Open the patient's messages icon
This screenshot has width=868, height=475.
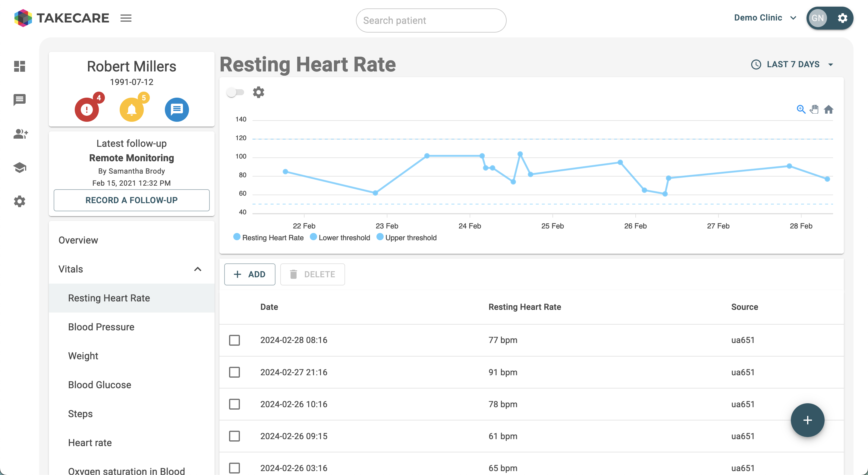click(176, 109)
